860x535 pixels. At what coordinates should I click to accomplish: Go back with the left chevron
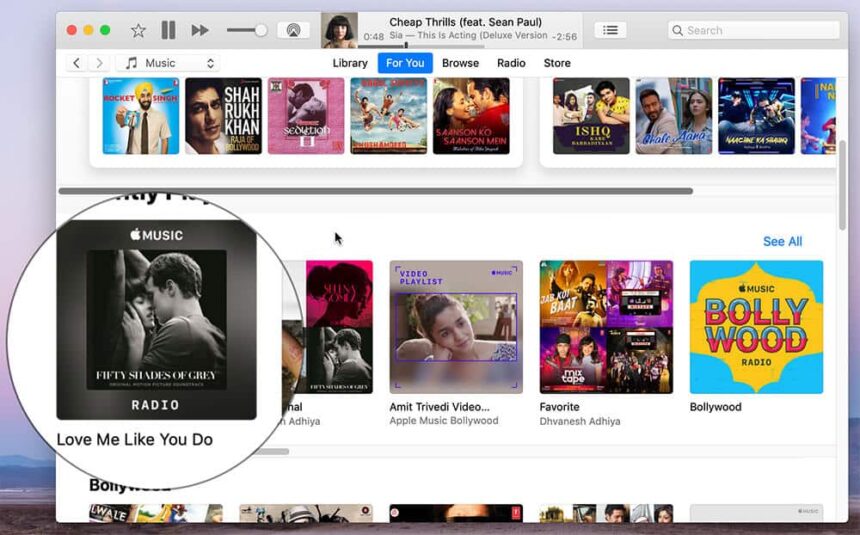coord(76,63)
